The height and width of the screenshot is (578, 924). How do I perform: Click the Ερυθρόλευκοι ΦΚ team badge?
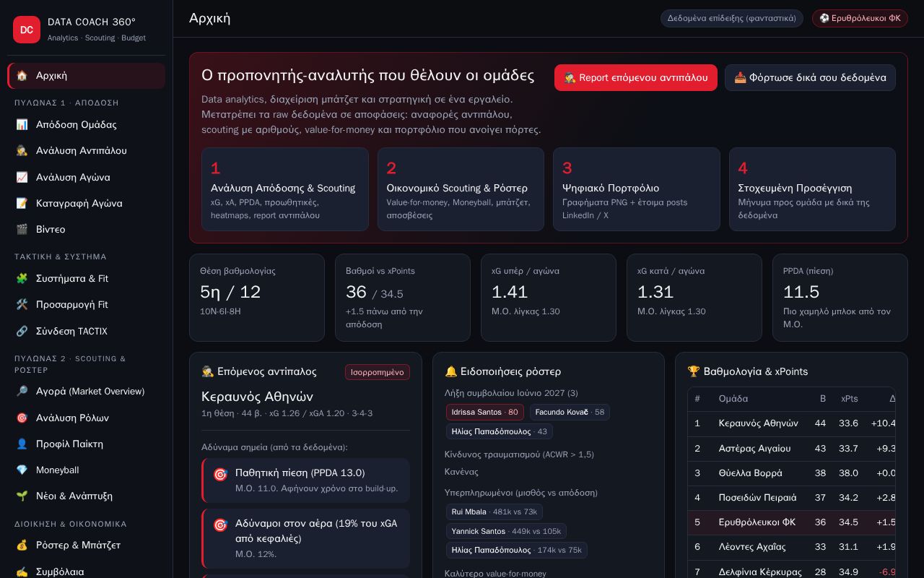tap(860, 18)
